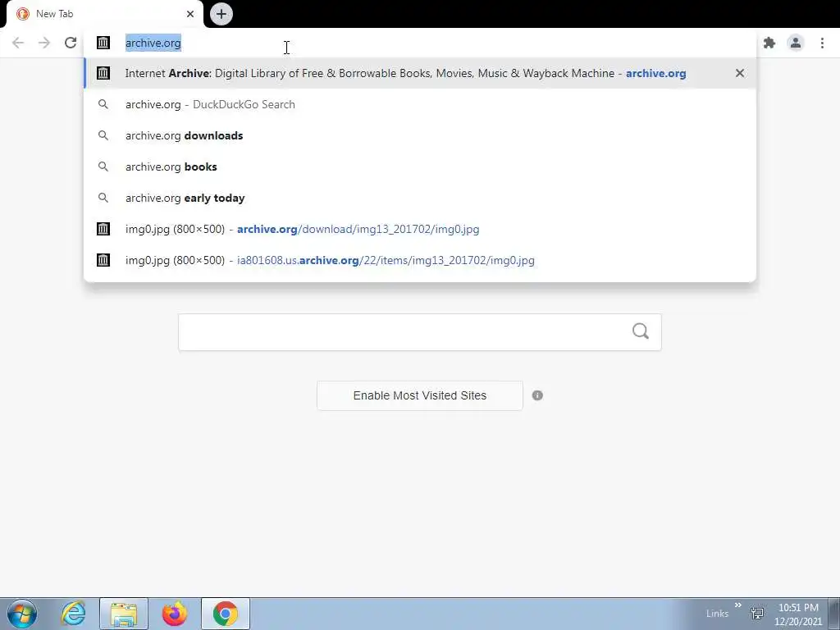The height and width of the screenshot is (630, 840).
Task: Click the Links toolbar label
Action: click(717, 614)
